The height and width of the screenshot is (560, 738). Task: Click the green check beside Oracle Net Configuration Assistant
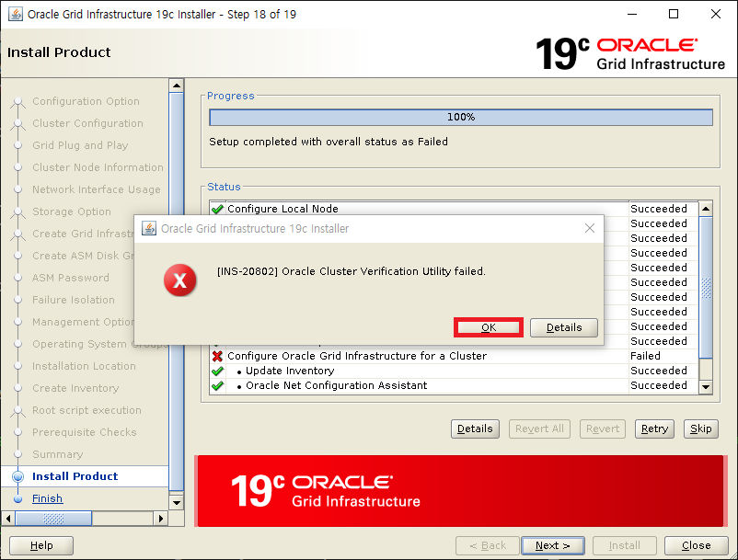click(x=217, y=385)
